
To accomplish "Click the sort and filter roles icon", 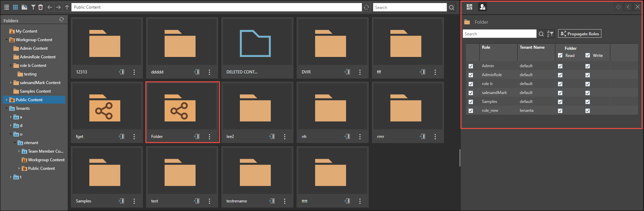I will point(550,34).
